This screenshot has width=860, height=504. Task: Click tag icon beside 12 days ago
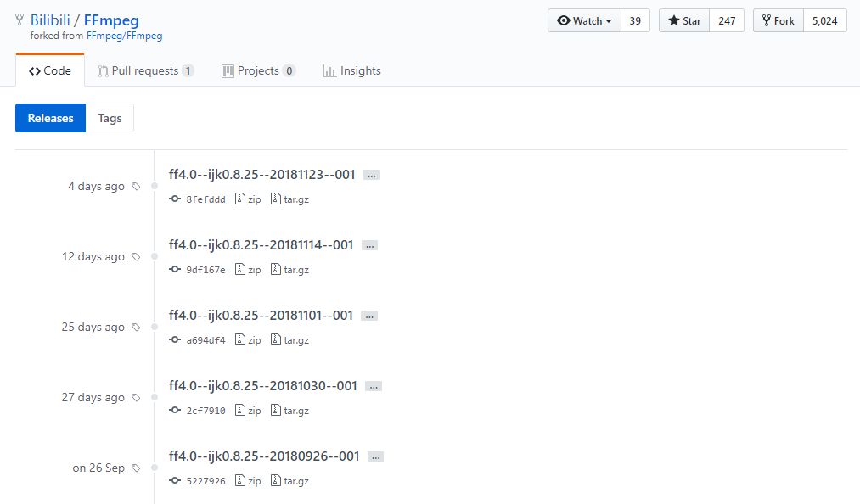[x=136, y=256]
